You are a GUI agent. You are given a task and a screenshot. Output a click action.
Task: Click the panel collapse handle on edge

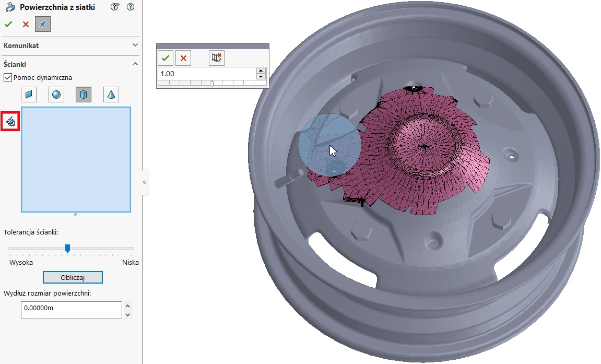145,182
